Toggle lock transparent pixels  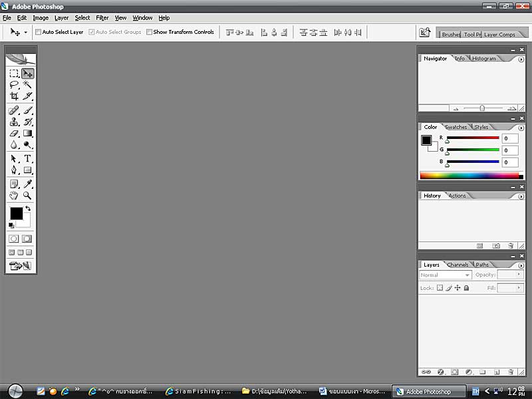click(440, 288)
